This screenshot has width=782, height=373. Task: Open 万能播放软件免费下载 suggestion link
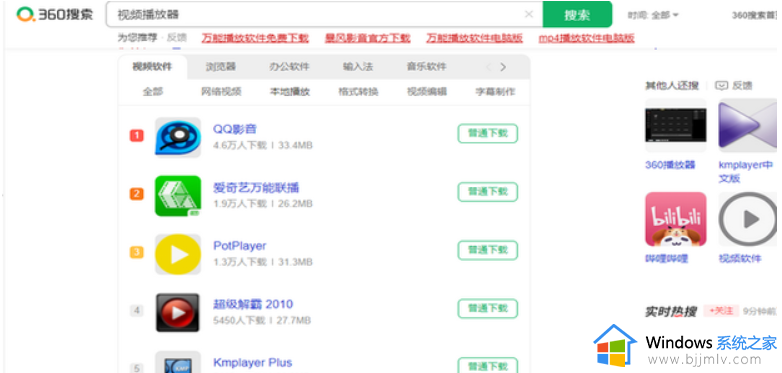point(255,38)
